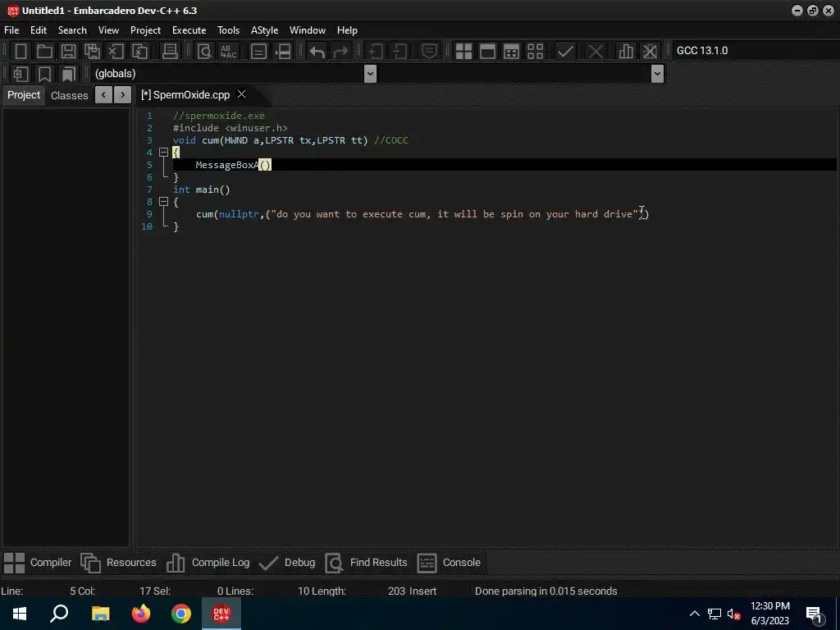This screenshot has height=630, width=840.
Task: Open the Find Results bottom tab
Action: [367, 563]
